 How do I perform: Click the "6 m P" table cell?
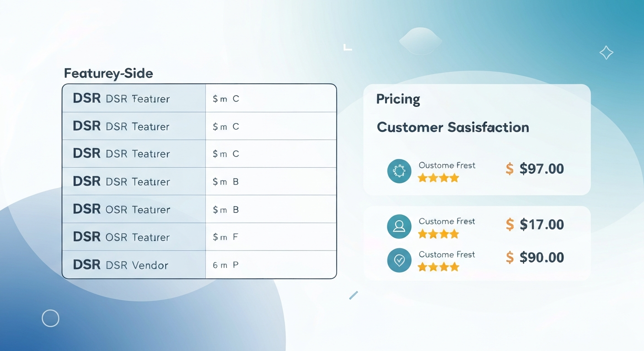[225, 265]
